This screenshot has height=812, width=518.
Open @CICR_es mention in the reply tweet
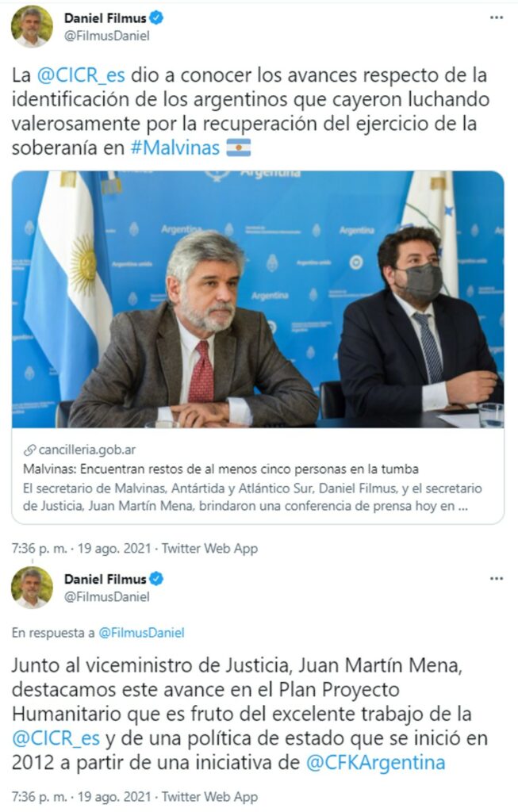(x=56, y=738)
